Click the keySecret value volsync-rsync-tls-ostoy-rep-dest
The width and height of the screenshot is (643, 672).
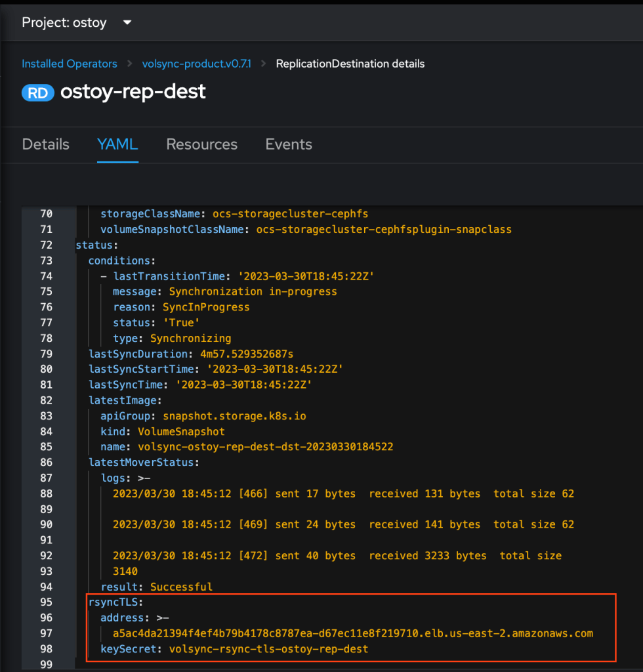tap(268, 649)
